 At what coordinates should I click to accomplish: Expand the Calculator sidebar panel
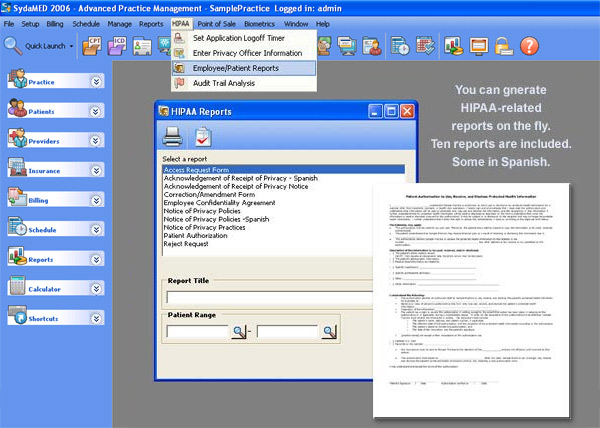coord(96,288)
